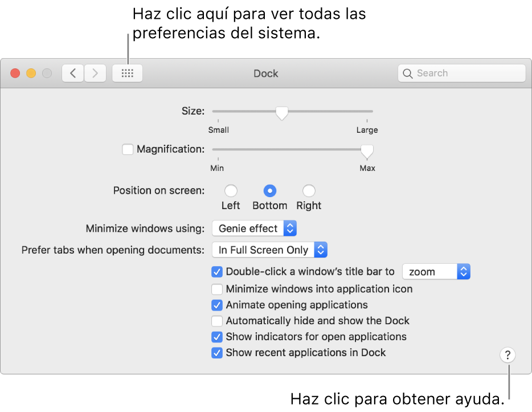Click the back navigation arrow
Screen dimensions: 532x412
point(72,73)
